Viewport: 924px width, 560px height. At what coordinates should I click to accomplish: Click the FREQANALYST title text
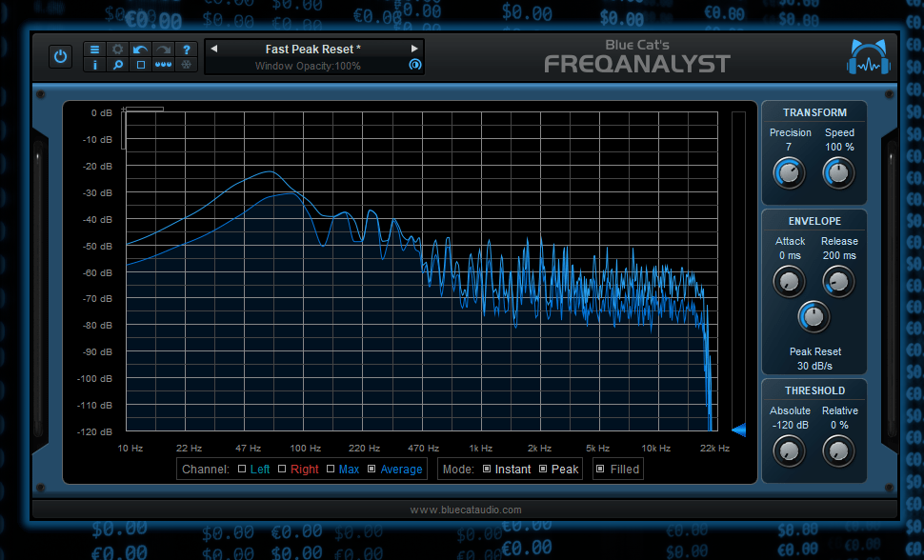[x=637, y=64]
